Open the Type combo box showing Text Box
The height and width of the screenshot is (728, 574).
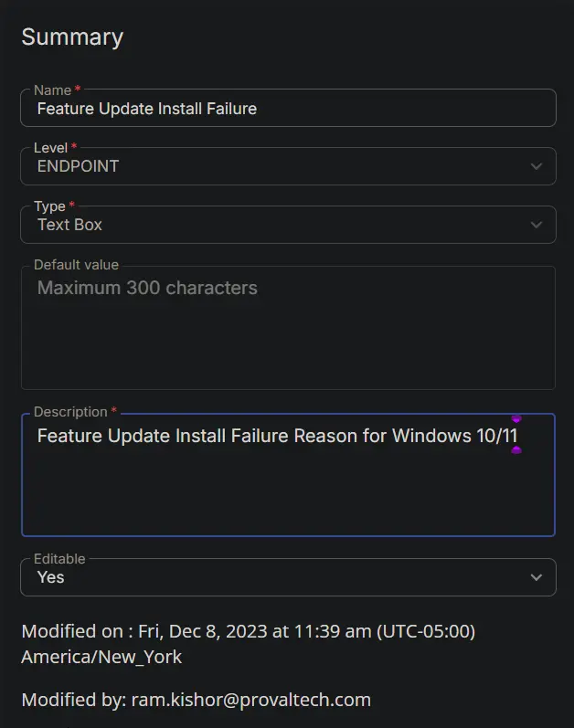pyautogui.click(x=288, y=225)
